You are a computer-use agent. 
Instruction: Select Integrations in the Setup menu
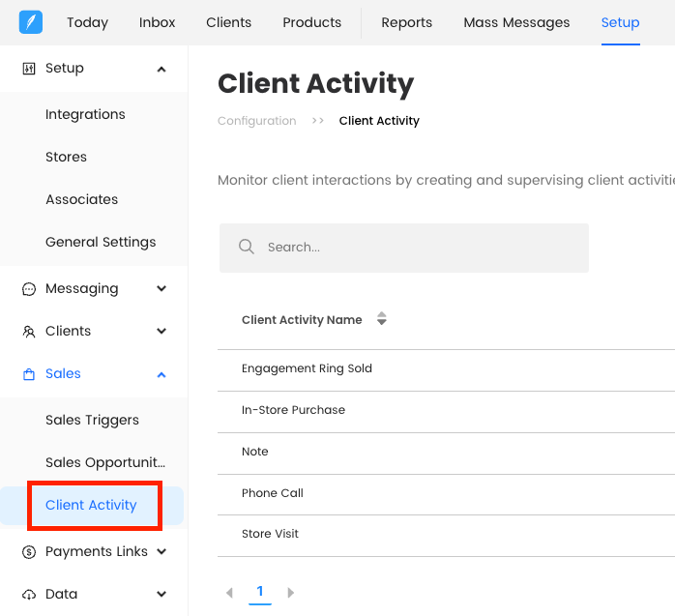pyautogui.click(x=85, y=115)
